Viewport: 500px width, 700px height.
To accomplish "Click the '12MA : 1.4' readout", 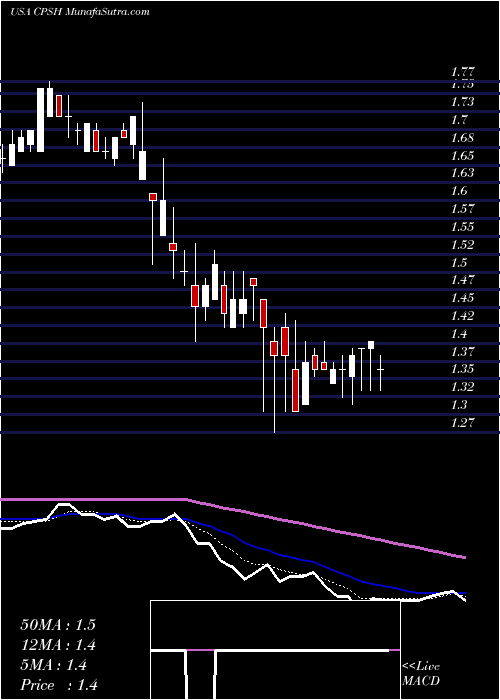I will 58,645.
